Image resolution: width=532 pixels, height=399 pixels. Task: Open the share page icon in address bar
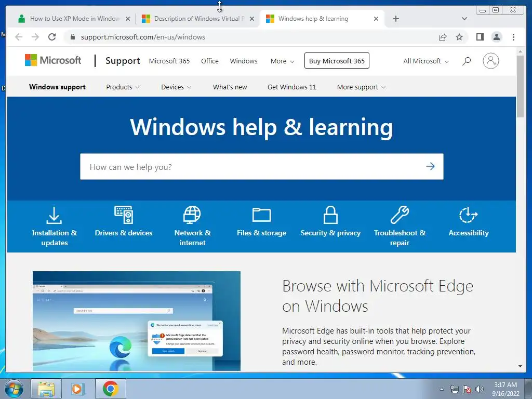coord(443,37)
